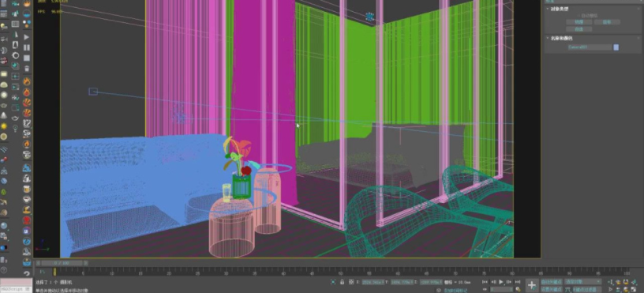This screenshot has width=644, height=293.
Task: Click the teapot icon in left toolbar
Action: 15,118
